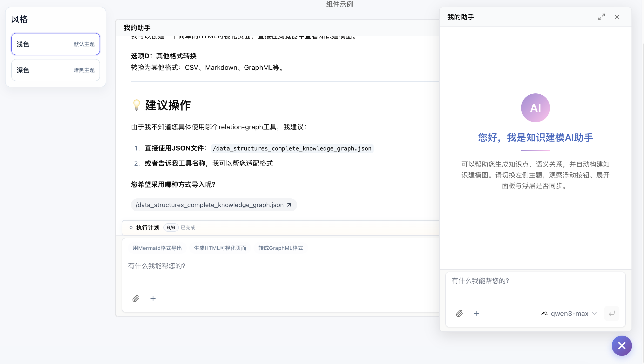Click the purple floating close button
Image resolution: width=644 pixels, height=364 pixels.
622,346
